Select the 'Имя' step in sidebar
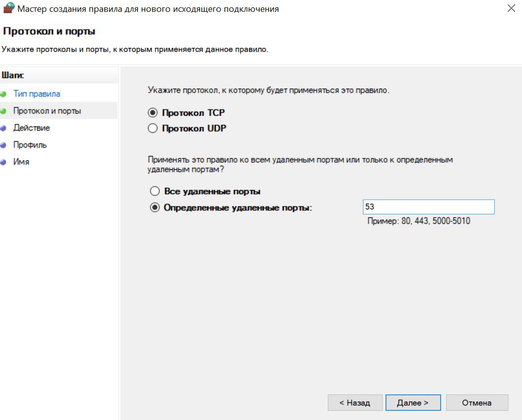Screen dimensions: 522x420 (21, 162)
